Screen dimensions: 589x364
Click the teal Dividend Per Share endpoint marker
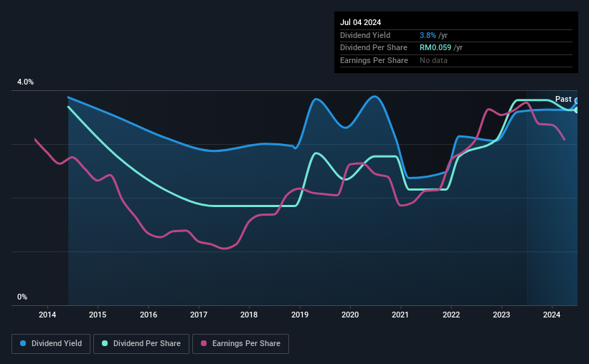pyautogui.click(x=577, y=110)
